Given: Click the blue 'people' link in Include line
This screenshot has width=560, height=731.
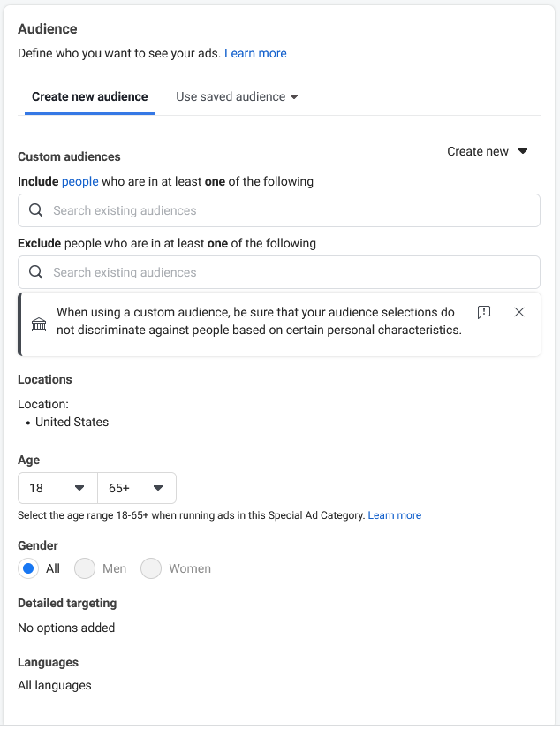Looking at the screenshot, I should 80,181.
